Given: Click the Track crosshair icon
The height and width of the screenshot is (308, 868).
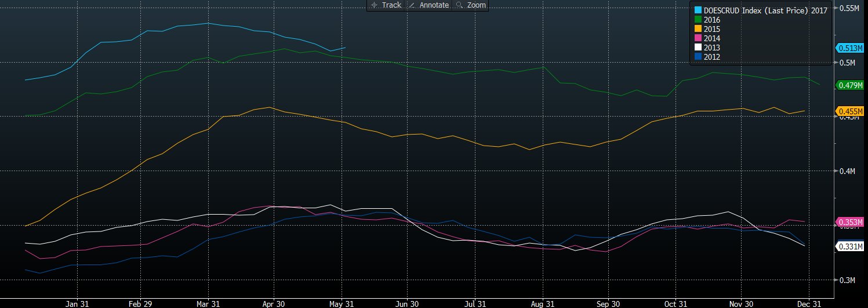Looking at the screenshot, I should point(374,5).
